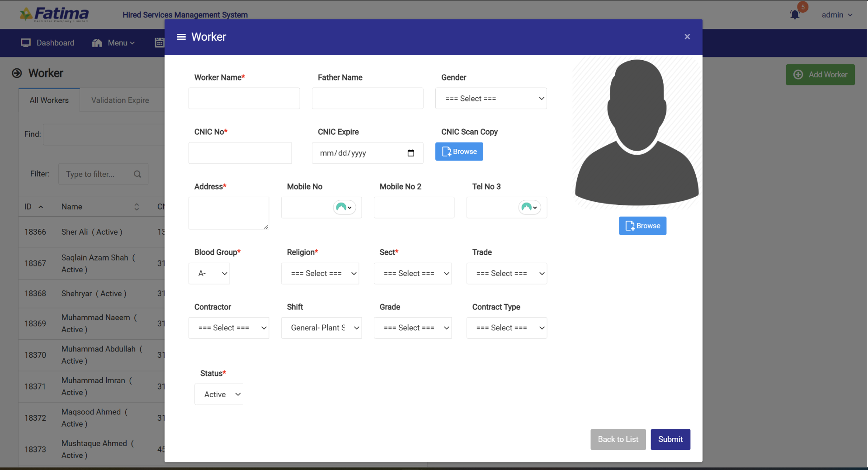This screenshot has width=868, height=470.
Task: Submit the new worker form
Action: (670, 439)
